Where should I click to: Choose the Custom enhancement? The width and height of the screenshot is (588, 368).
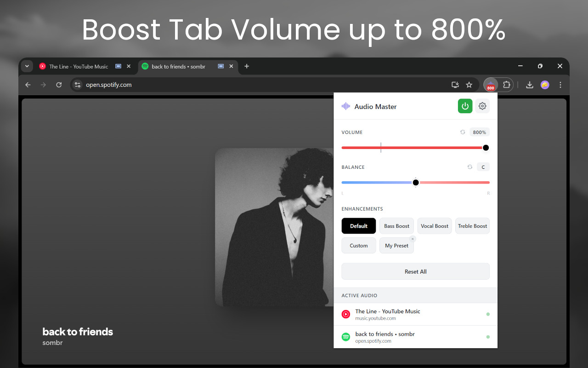[359, 246]
